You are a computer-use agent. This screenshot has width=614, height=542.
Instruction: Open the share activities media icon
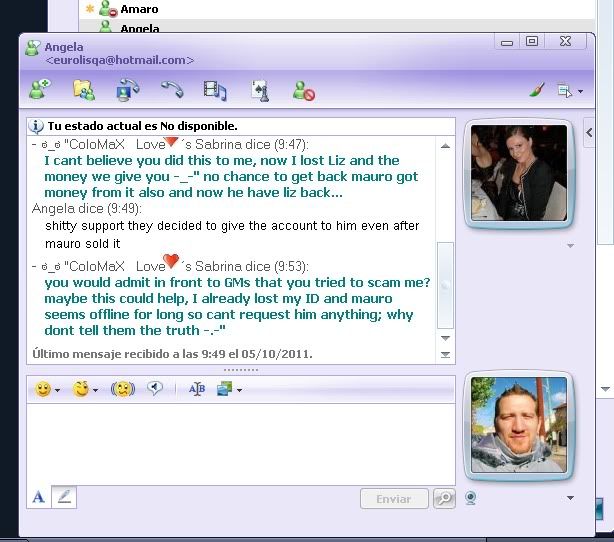pyautogui.click(x=214, y=91)
